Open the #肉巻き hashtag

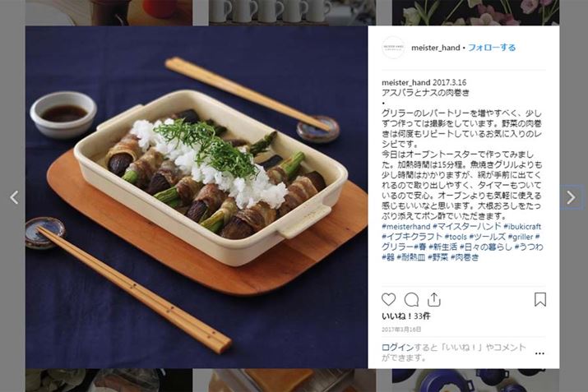point(465,257)
